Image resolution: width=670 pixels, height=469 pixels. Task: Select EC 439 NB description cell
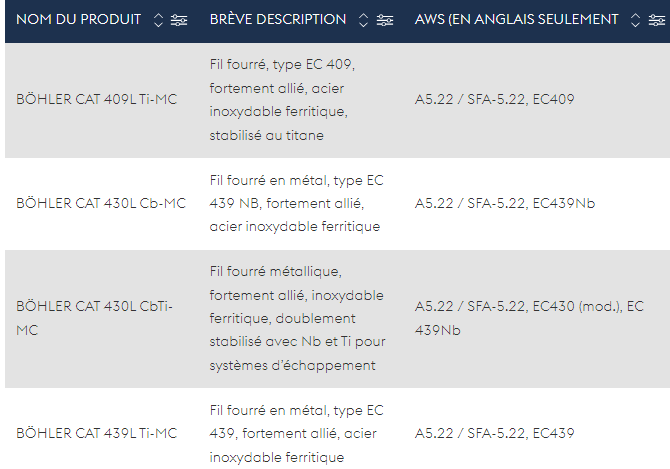point(297,203)
